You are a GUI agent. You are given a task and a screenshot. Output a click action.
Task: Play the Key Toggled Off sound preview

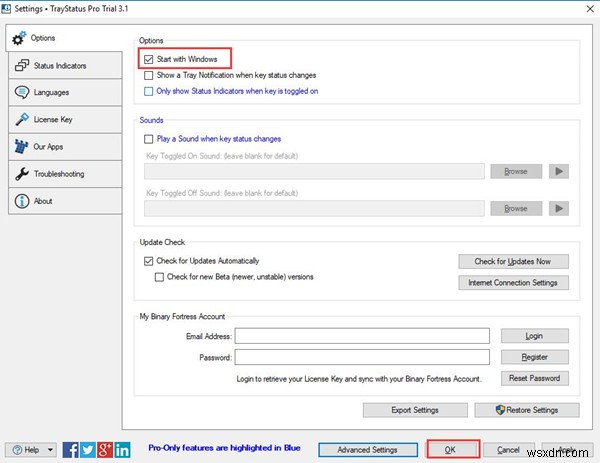(x=559, y=208)
